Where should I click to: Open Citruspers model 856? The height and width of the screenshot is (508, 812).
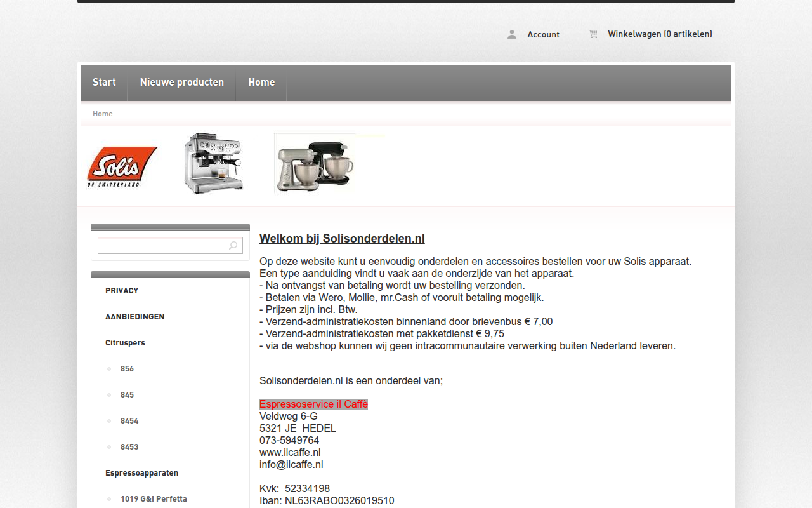(170, 369)
